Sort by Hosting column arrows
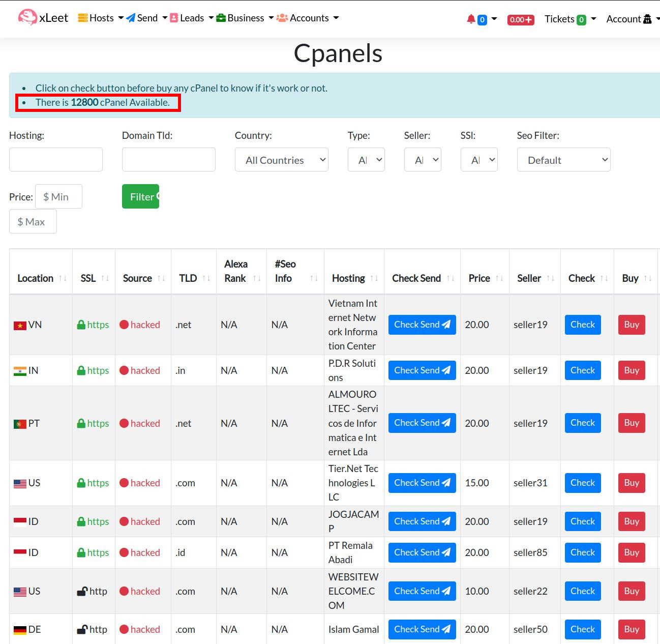660x644 pixels. pos(374,278)
